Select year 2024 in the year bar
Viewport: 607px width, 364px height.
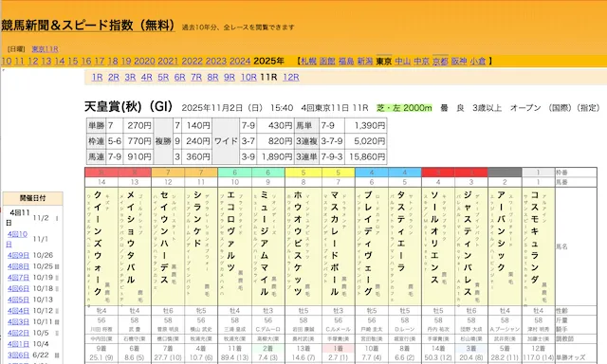(x=240, y=61)
